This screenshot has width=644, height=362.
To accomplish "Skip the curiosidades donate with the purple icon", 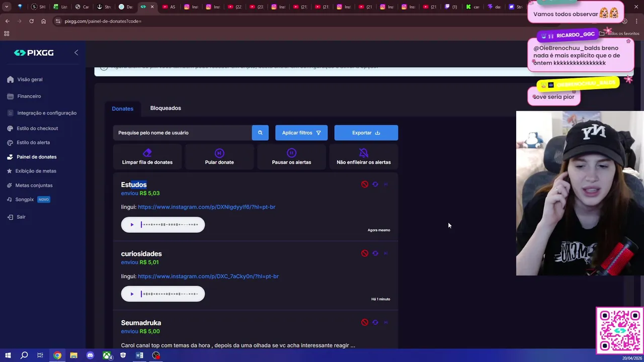I will pyautogui.click(x=386, y=253).
